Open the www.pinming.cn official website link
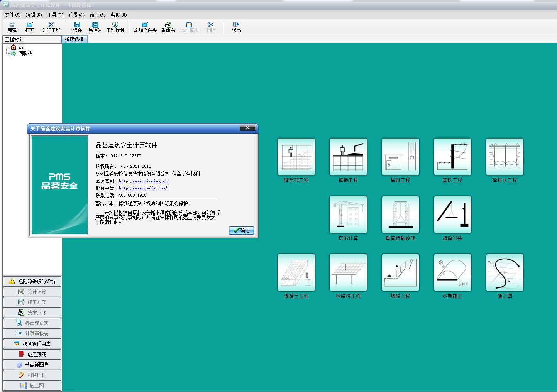The image size is (557, 392). 144,181
